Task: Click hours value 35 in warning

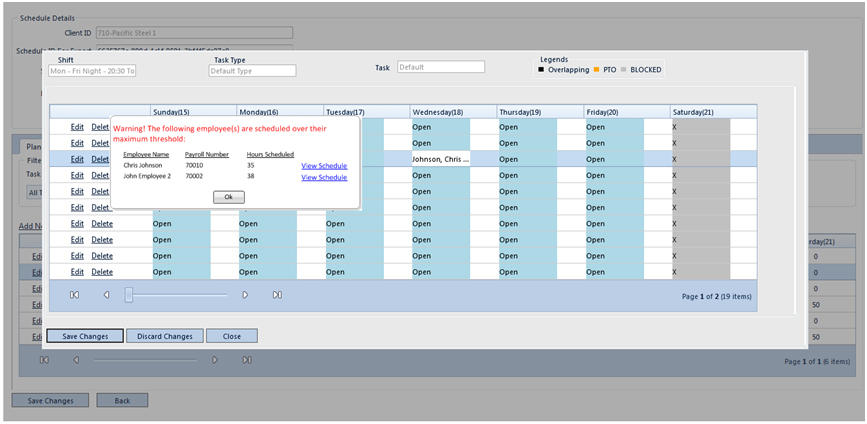Action: tap(251, 165)
